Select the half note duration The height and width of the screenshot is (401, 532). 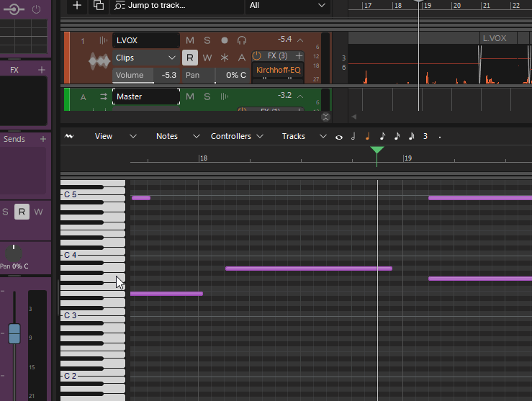tap(353, 136)
